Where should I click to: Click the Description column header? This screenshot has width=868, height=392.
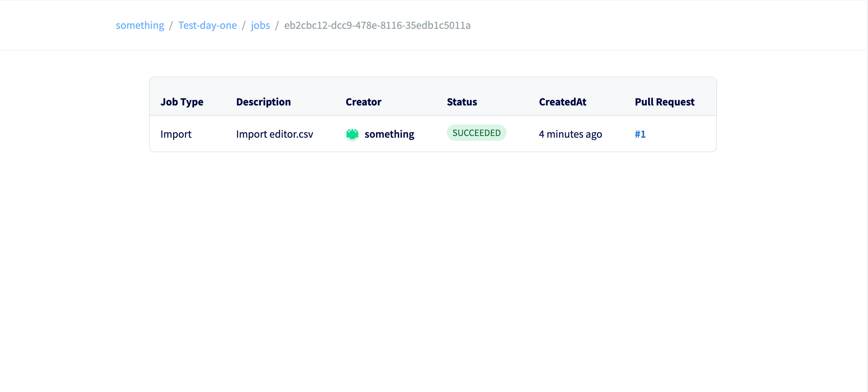click(263, 102)
